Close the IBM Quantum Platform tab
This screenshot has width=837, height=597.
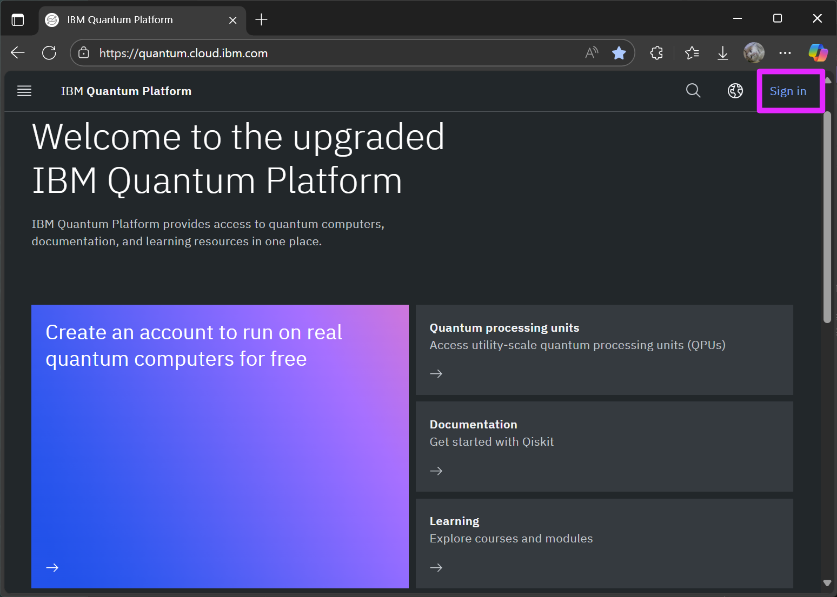[x=233, y=20]
